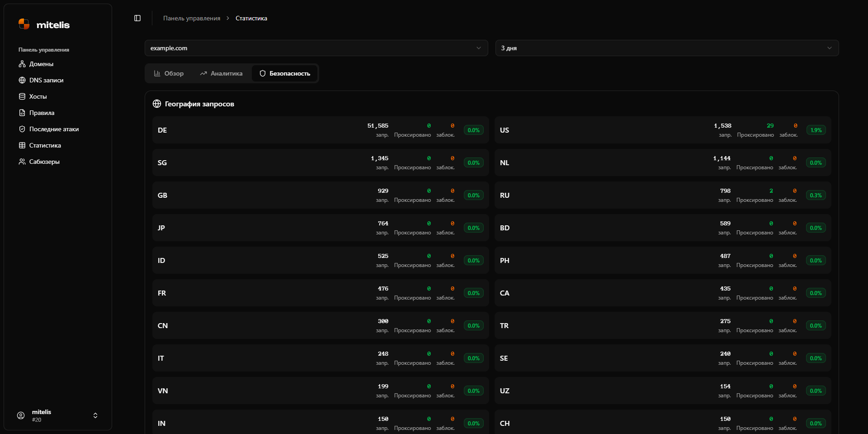This screenshot has width=868, height=434.
Task: Click the Последние атаки shield icon
Action: [x=22, y=129]
